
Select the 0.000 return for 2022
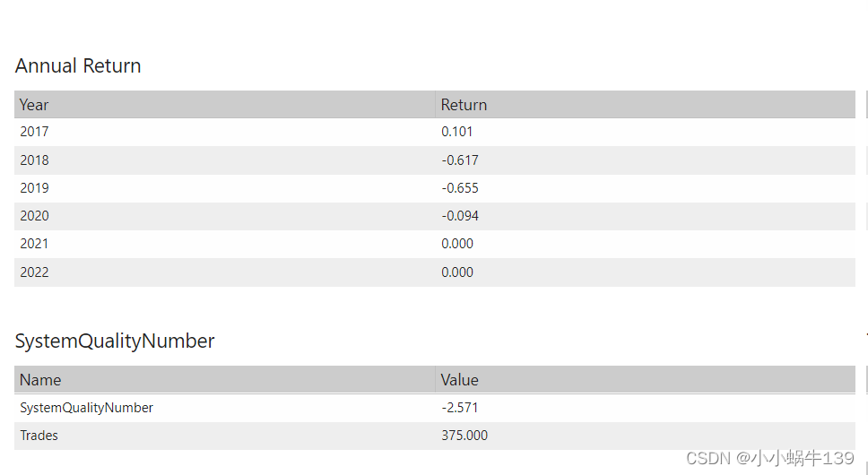tap(456, 272)
